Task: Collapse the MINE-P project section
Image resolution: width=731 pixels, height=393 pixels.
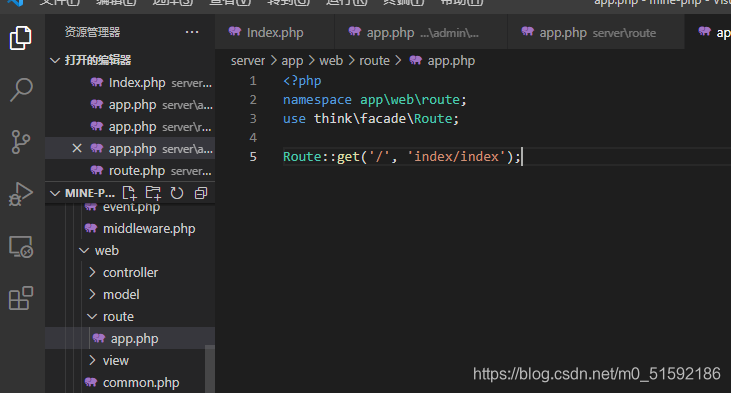Action: (x=55, y=193)
